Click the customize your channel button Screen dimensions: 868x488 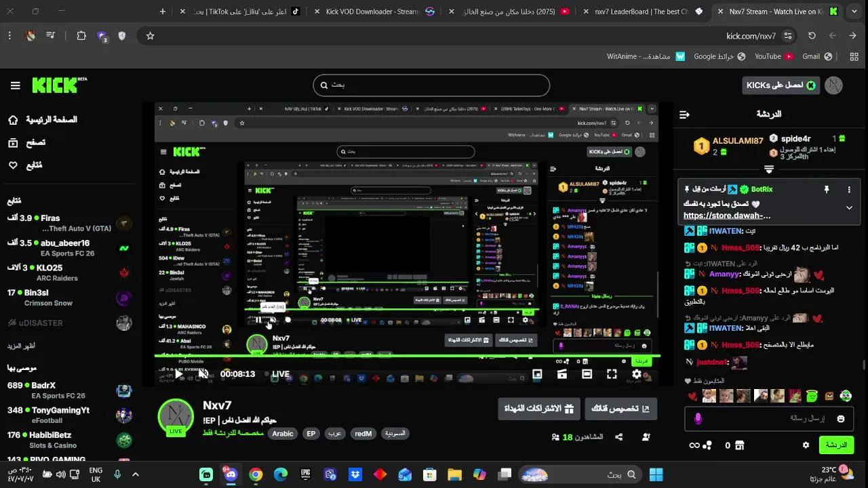tap(620, 409)
